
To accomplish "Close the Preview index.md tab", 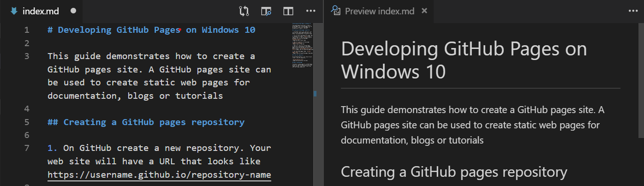I will click(x=424, y=11).
